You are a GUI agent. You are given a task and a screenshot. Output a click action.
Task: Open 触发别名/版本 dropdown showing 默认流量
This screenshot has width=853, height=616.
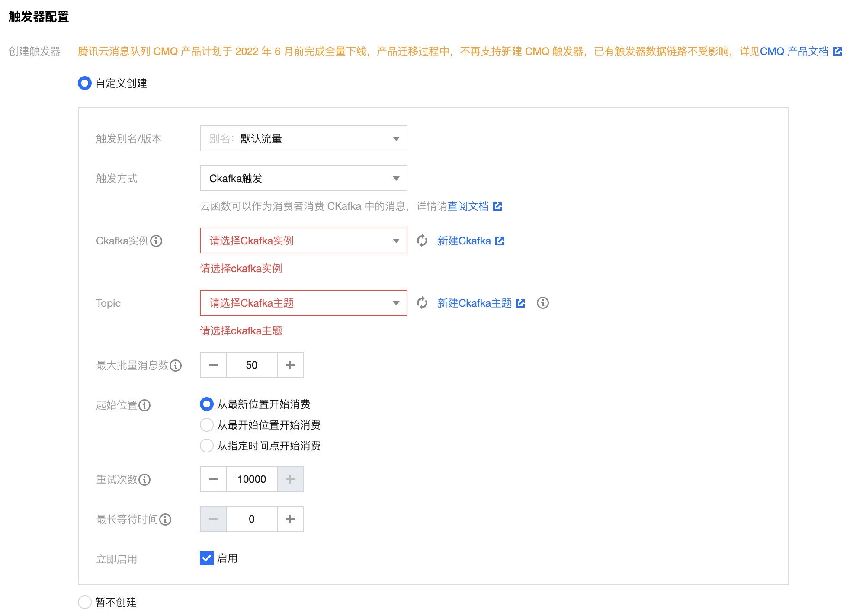(303, 138)
